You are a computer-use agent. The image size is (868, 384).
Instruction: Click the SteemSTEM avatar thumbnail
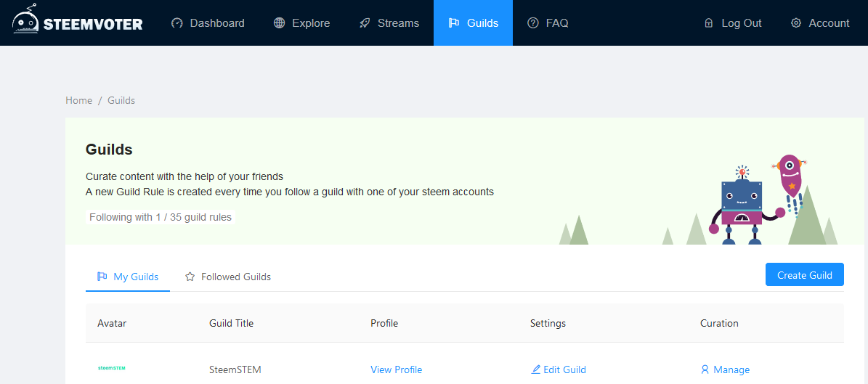(111, 368)
